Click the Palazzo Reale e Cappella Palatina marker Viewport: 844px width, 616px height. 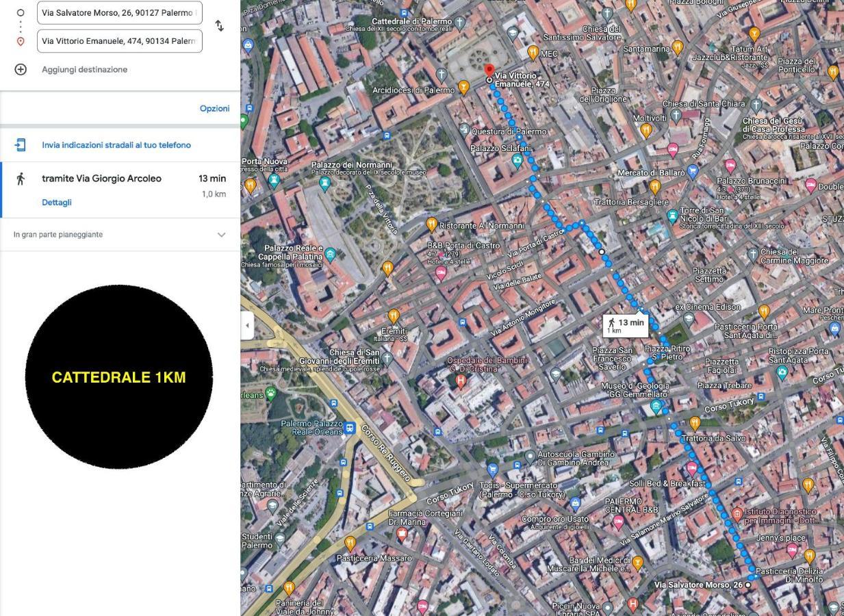(x=331, y=255)
